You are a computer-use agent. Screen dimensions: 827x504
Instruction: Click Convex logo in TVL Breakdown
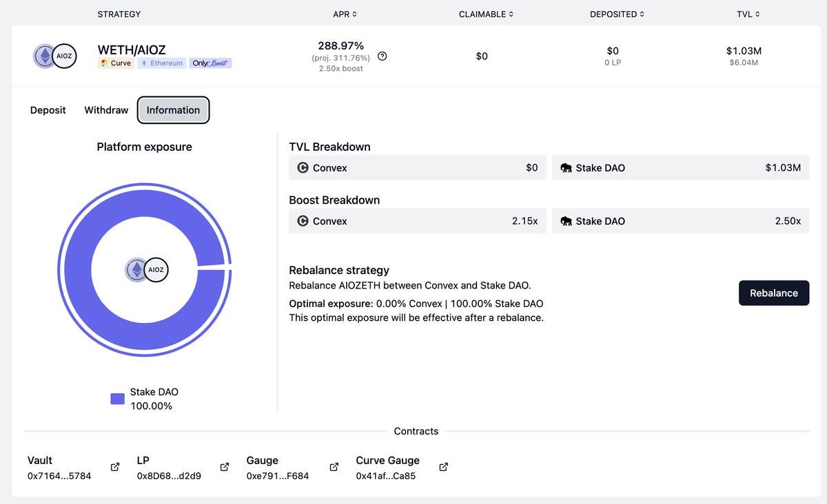(x=303, y=167)
